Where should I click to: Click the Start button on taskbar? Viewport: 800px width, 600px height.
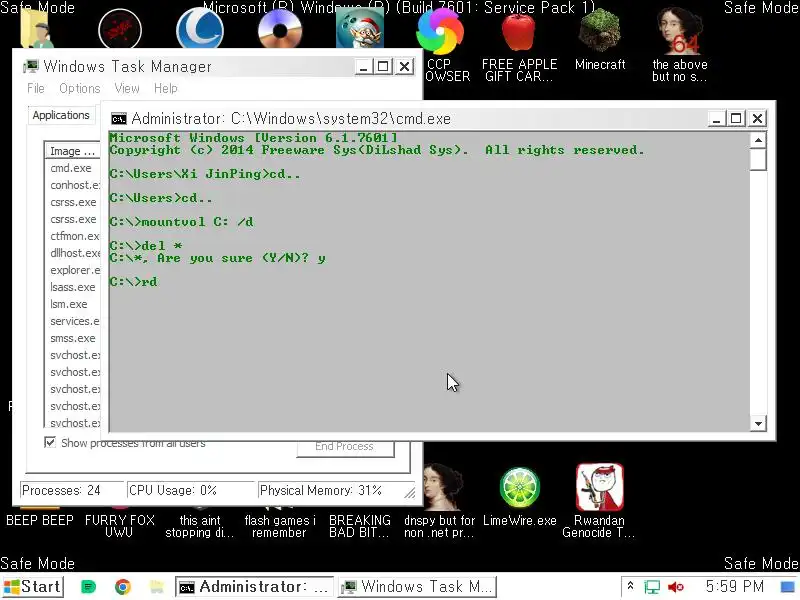tap(32, 586)
